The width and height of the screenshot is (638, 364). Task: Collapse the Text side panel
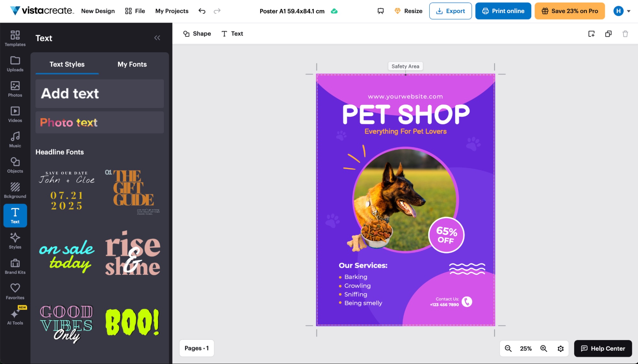pos(157,38)
